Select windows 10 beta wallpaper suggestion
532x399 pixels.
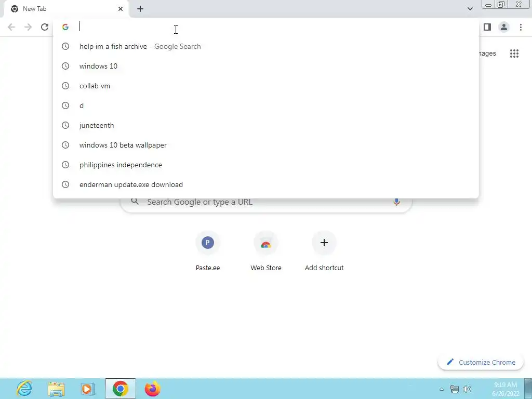[x=266, y=145]
